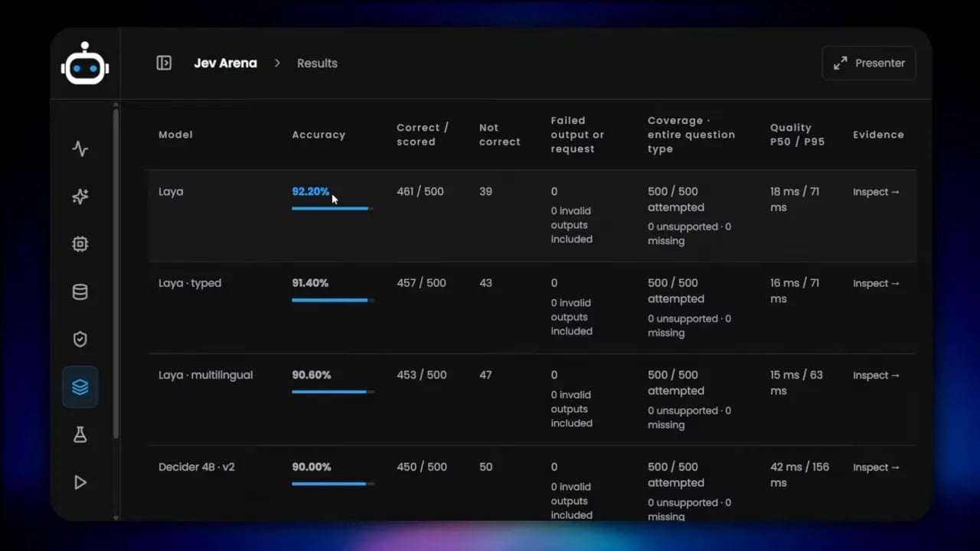Click the "457 / 500" cell
The width and height of the screenshot is (980, 551).
point(421,283)
